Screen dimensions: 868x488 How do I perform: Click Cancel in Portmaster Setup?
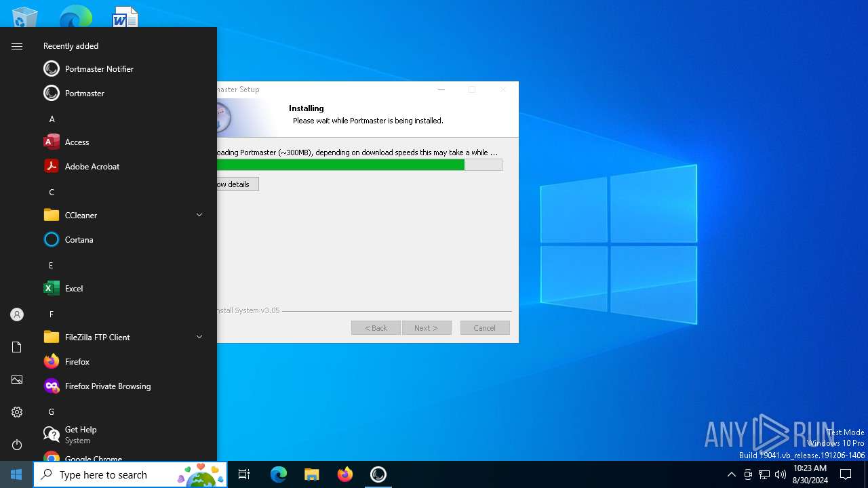point(485,328)
